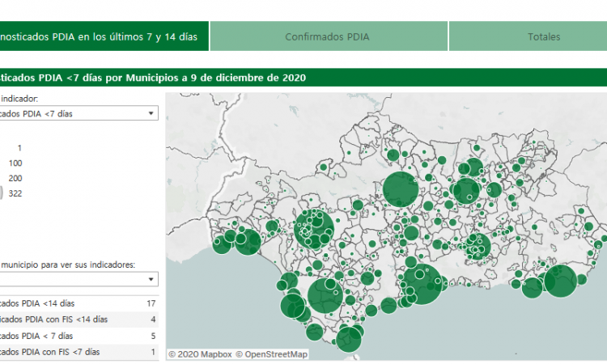607x364 pixels.
Task: Open the Mapbox attribution link
Action: (200, 353)
